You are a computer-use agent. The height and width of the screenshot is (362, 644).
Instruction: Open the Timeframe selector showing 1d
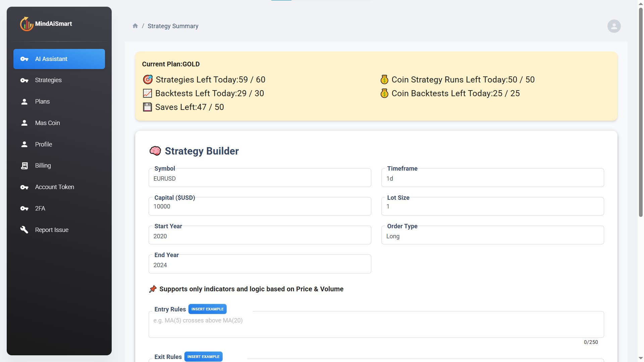point(492,178)
